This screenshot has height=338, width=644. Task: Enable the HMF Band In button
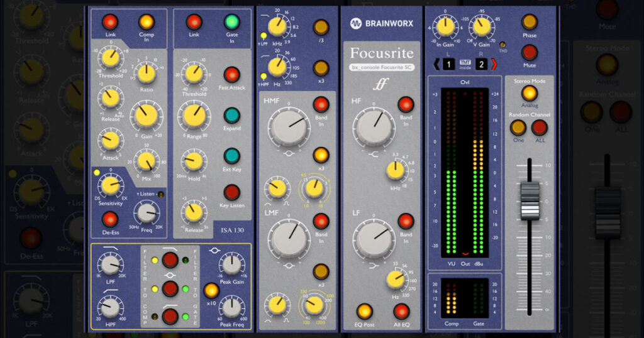tap(321, 104)
